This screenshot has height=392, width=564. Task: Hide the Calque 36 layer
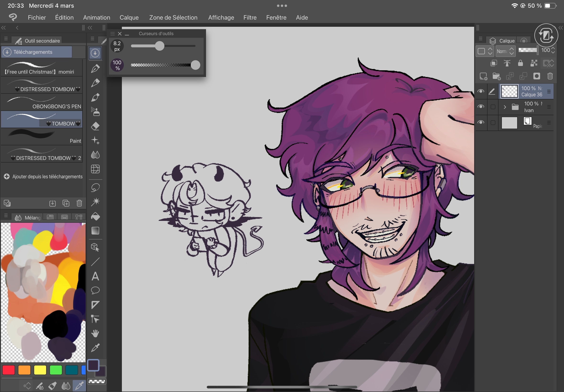click(x=481, y=91)
